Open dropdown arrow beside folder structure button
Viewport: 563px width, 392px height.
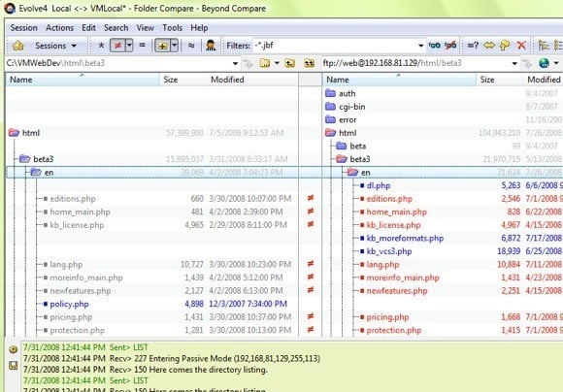[174, 46]
